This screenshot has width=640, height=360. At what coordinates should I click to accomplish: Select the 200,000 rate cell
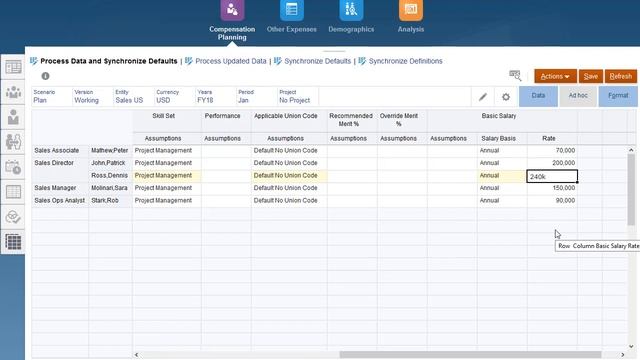(552, 163)
